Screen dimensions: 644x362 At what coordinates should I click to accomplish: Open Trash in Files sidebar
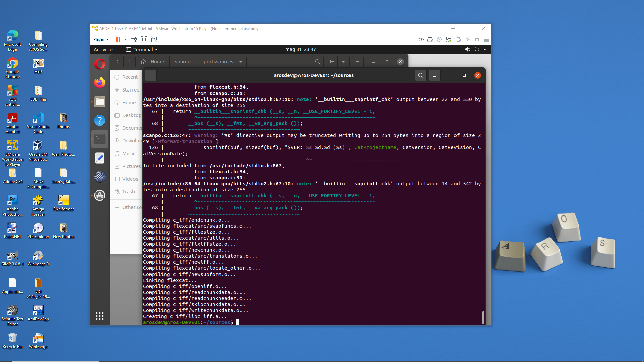(126, 192)
